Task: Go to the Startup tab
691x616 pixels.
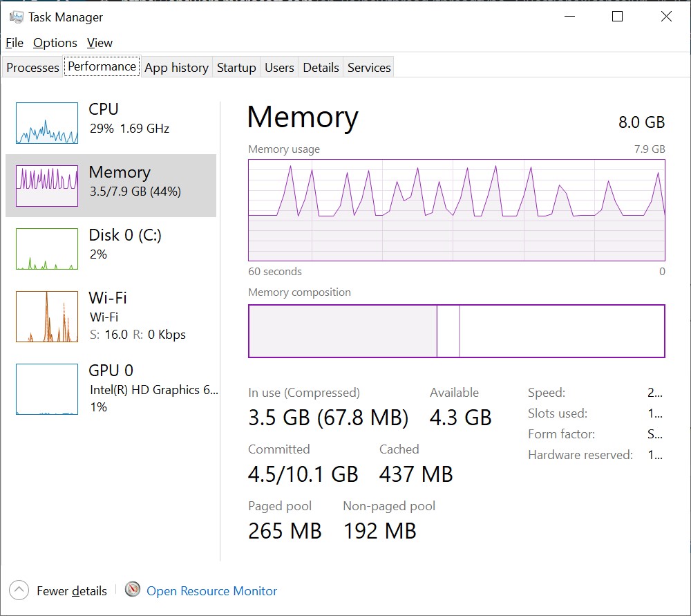Action: 236,68
